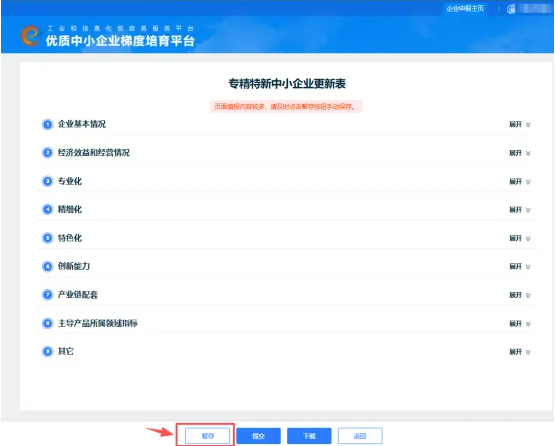
Task: Click the 返回 back button
Action: (360, 436)
